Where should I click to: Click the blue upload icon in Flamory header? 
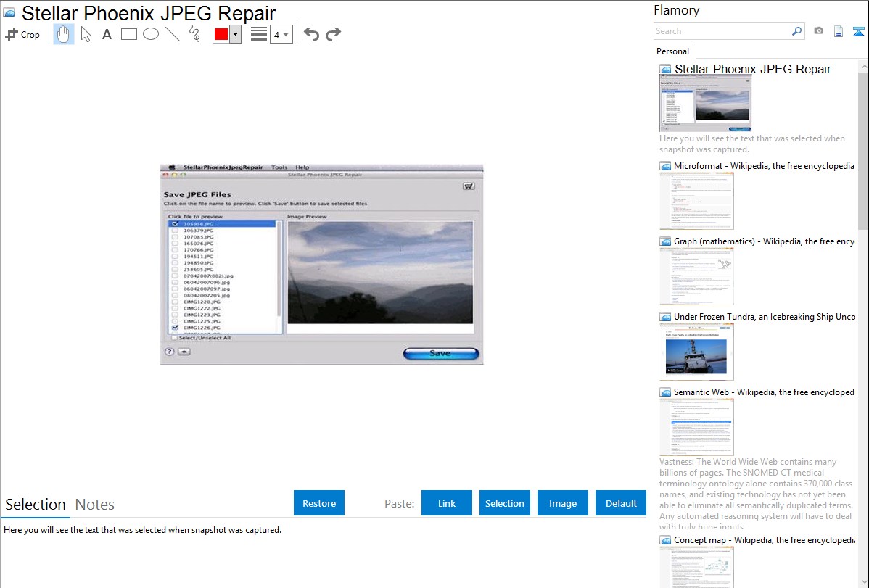point(858,31)
